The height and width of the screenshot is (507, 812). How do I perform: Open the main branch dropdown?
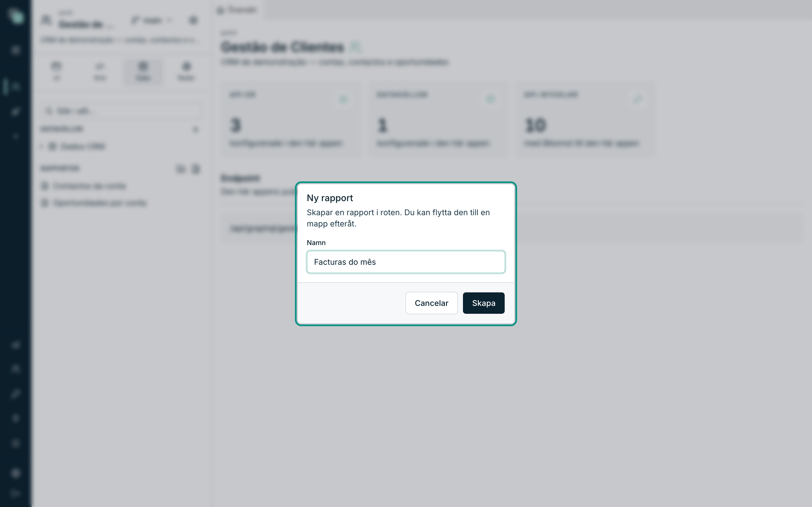[152, 21]
